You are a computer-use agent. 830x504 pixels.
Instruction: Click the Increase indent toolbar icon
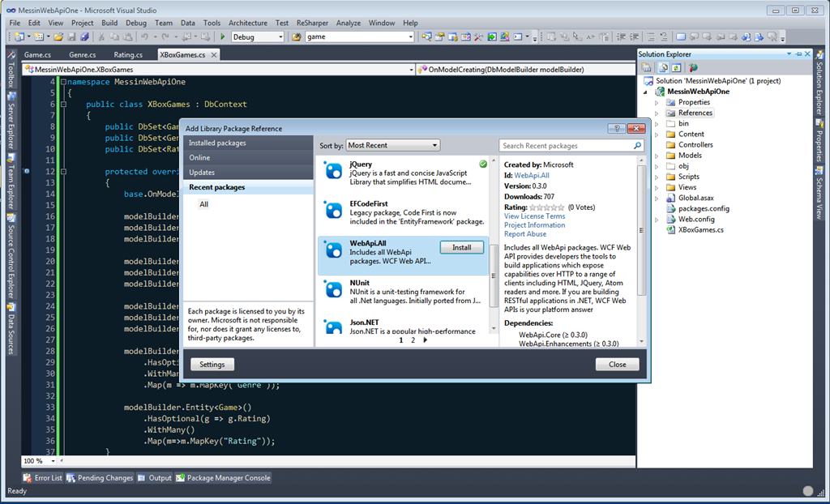pos(634,36)
